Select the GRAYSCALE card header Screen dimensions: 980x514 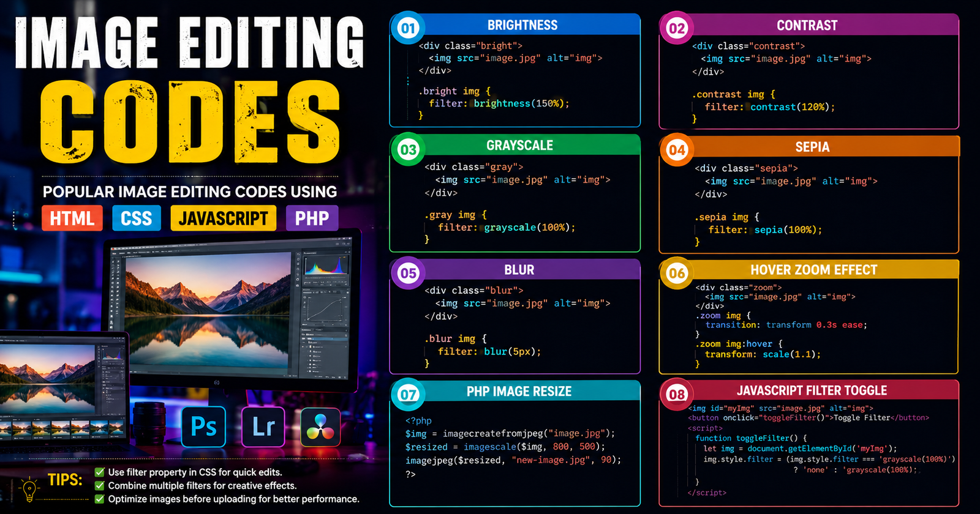coord(519,146)
